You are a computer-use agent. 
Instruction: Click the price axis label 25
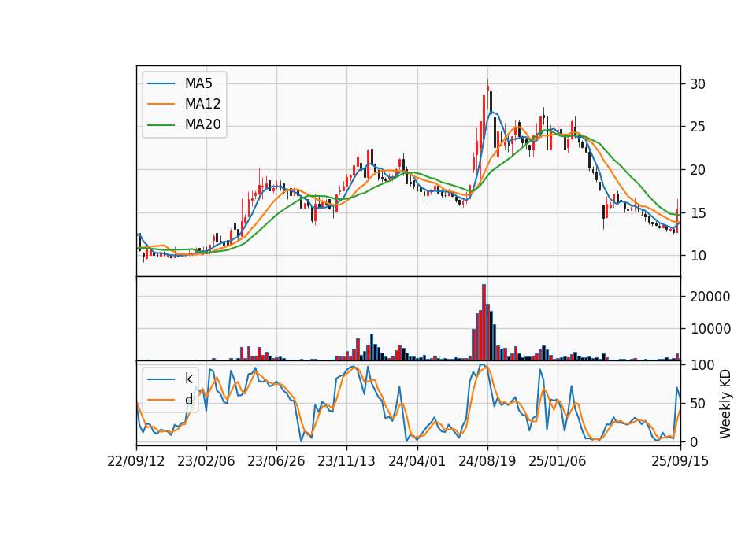coord(698,127)
